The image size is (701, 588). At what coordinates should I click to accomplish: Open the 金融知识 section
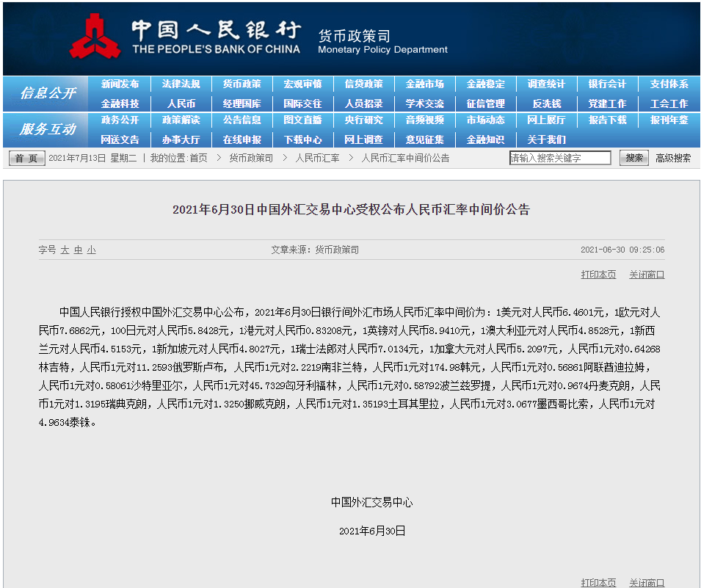[485, 140]
